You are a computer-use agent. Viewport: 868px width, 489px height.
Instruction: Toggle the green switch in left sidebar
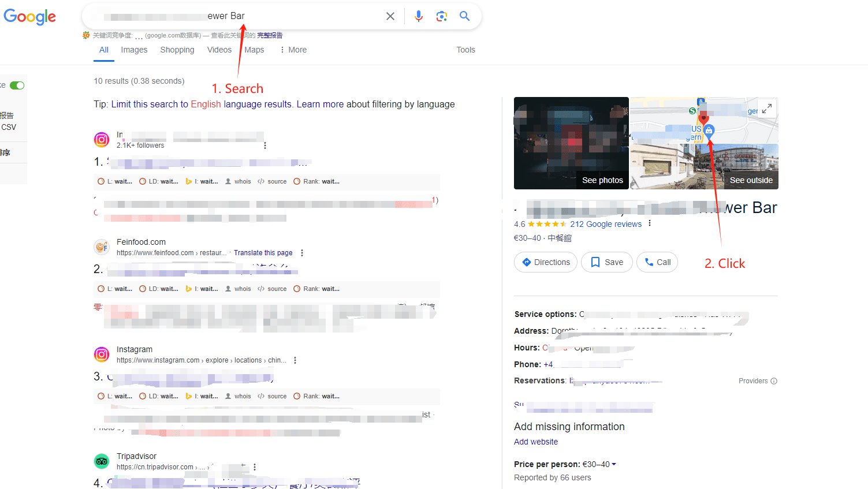point(17,85)
